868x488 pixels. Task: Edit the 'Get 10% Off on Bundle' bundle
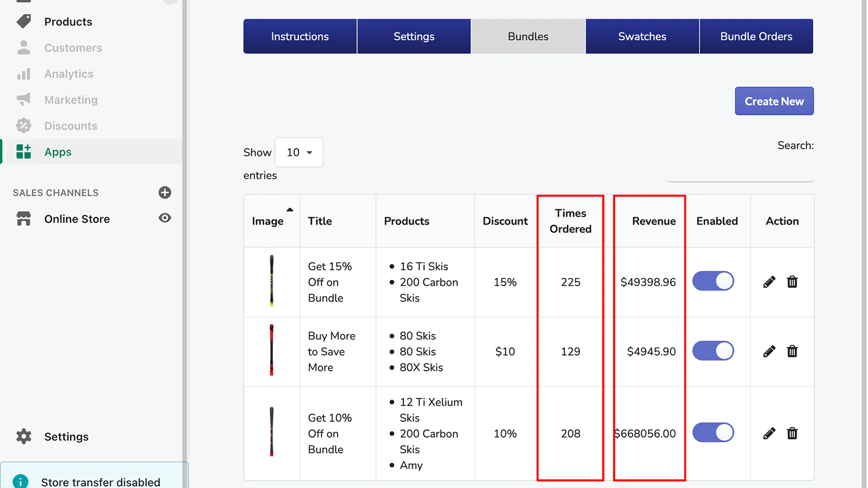769,433
